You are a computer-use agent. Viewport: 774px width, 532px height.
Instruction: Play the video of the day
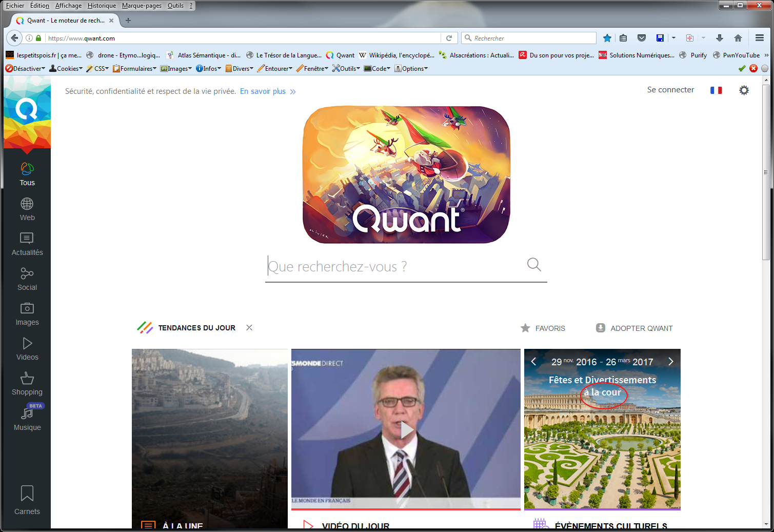point(406,429)
